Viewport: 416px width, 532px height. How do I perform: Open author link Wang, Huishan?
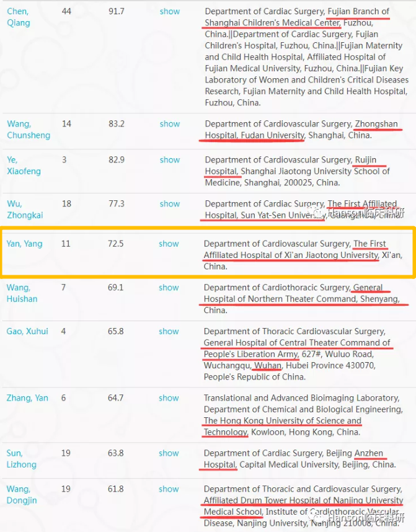point(22,293)
